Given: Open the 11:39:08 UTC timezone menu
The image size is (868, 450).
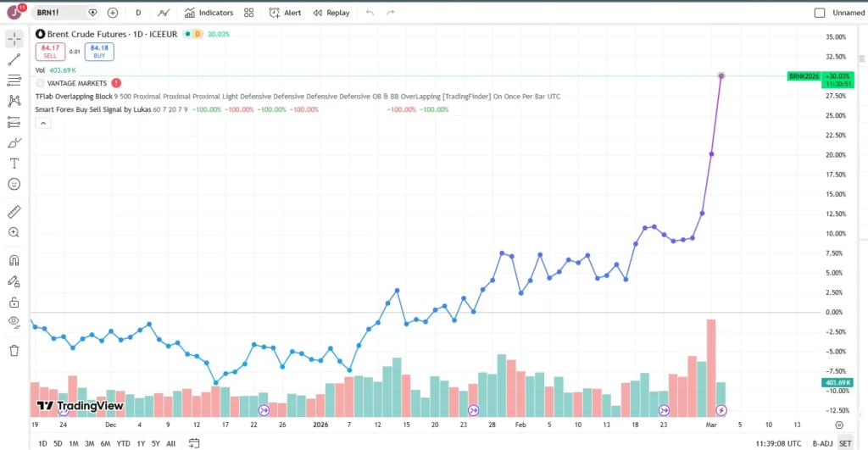Looking at the screenshot, I should click(778, 443).
